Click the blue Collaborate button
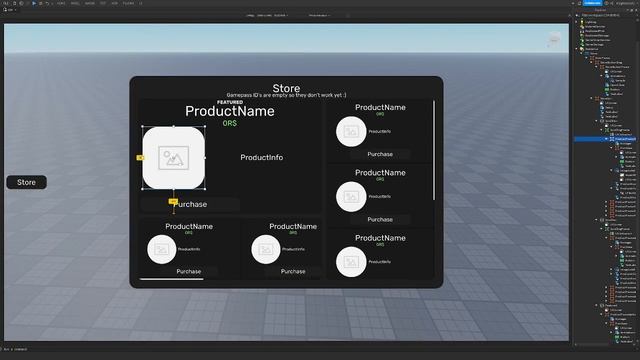 [x=592, y=3]
